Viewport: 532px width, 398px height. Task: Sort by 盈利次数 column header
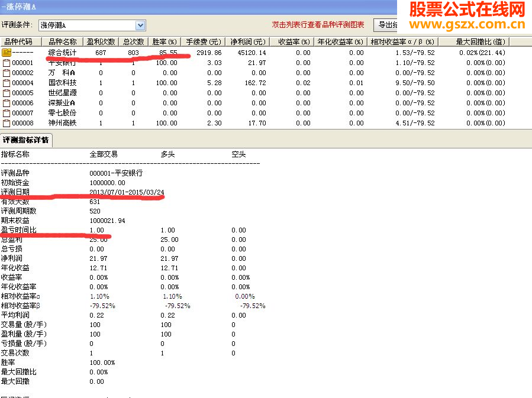(101, 42)
